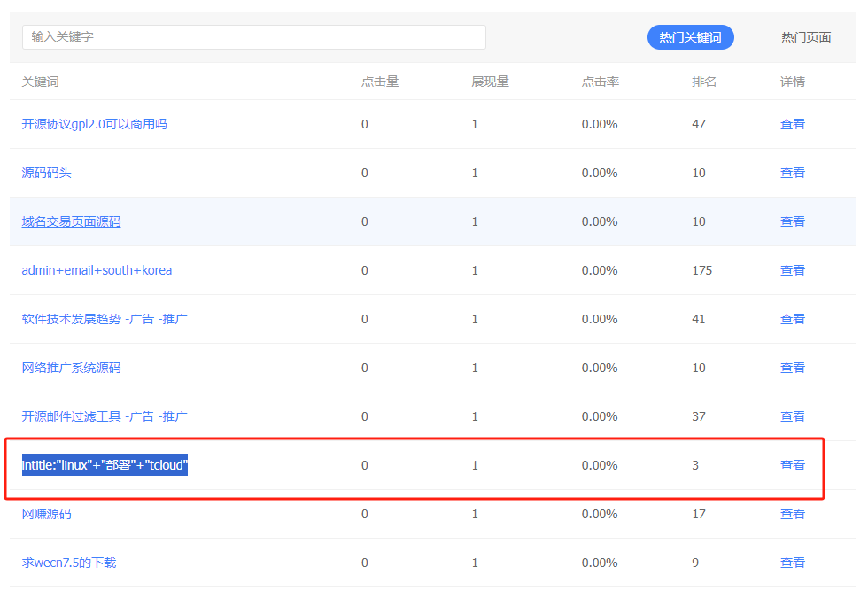Click rank value 17
This screenshot has height=598, width=868.
coord(699,514)
